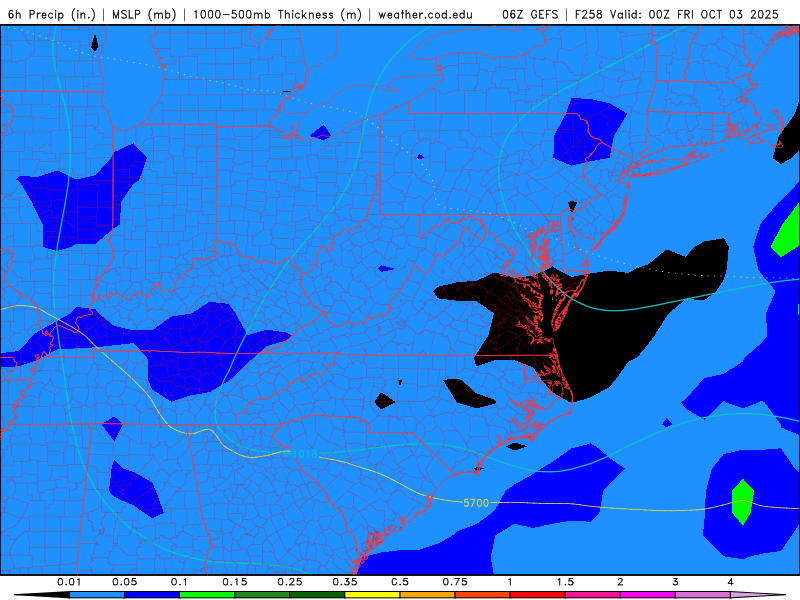
Task: Click the "1000-500mb Thickness (m)" header label
Action: pos(277,14)
